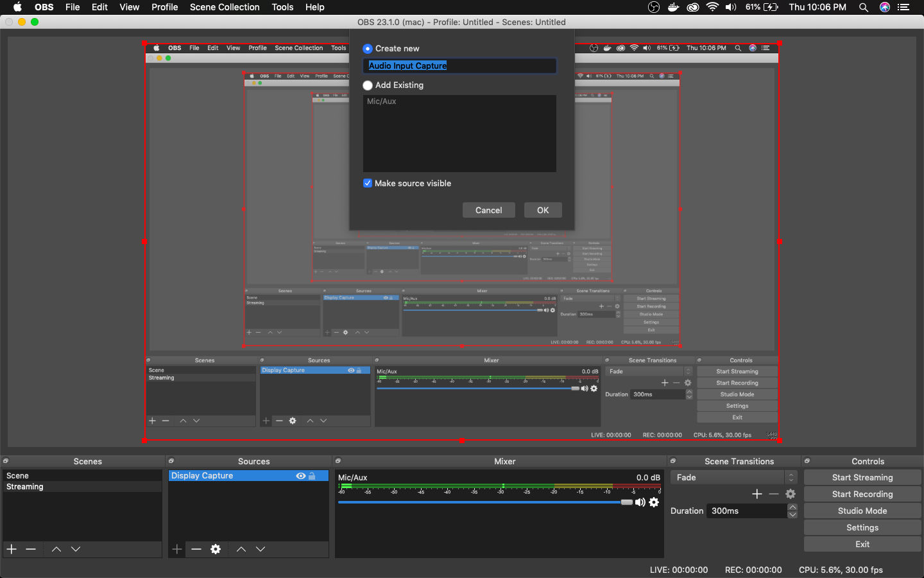Add a source using the Sources plus icon
924x578 pixels.
177,549
